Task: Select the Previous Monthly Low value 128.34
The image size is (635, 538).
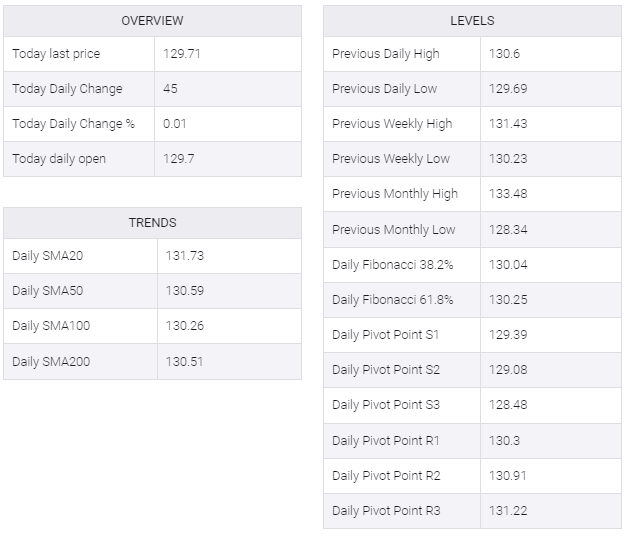Action: (x=508, y=230)
